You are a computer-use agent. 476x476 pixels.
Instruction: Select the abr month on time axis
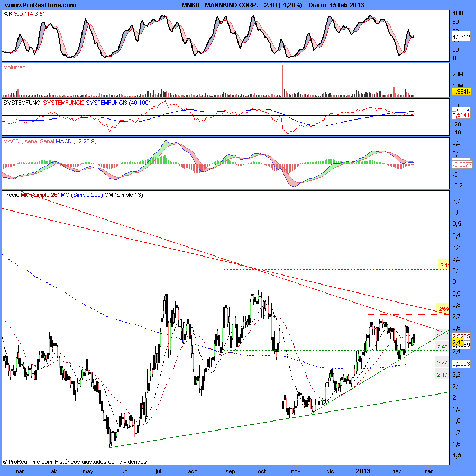(x=55, y=471)
